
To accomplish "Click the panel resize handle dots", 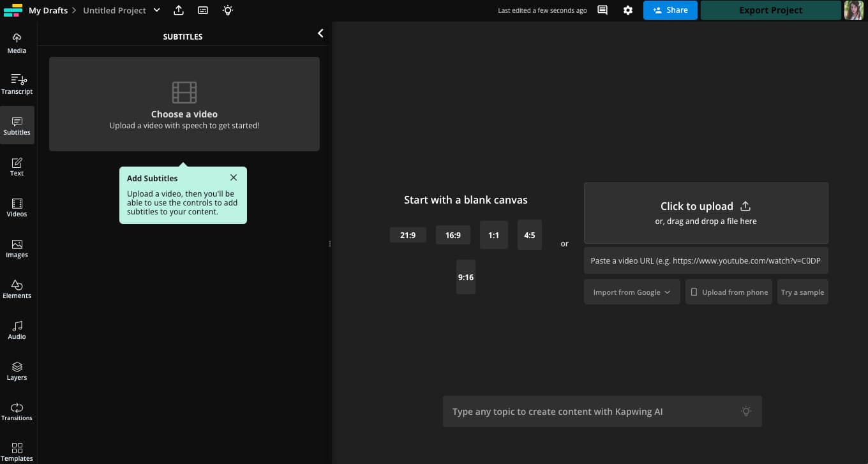I will [330, 244].
